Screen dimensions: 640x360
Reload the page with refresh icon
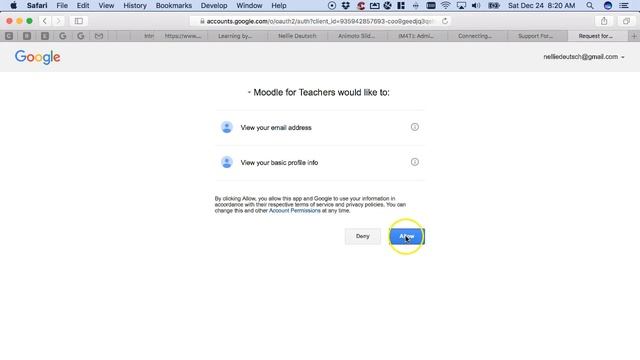coord(444,21)
